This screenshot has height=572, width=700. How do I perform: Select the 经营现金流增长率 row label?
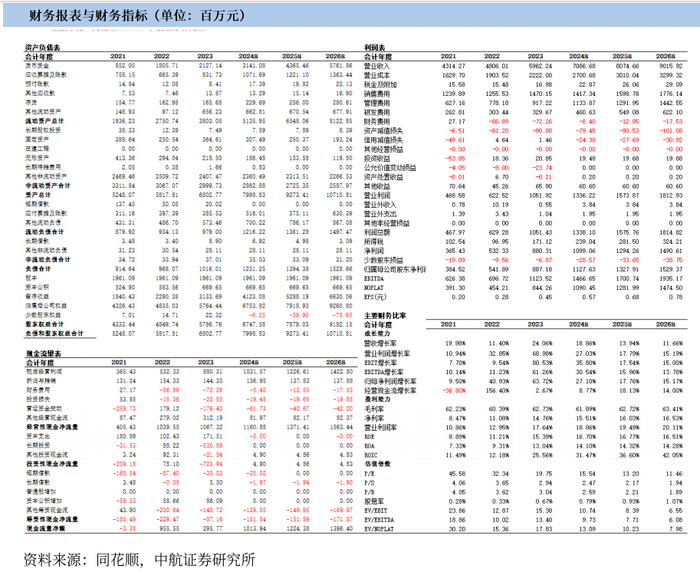pyautogui.click(x=391, y=390)
